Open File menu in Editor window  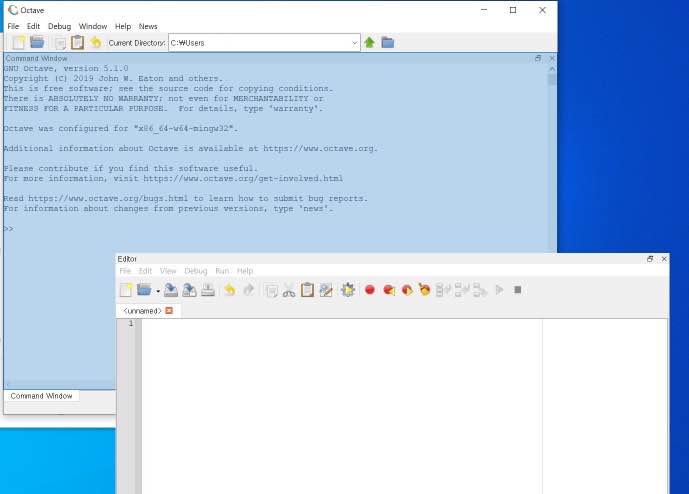click(125, 271)
